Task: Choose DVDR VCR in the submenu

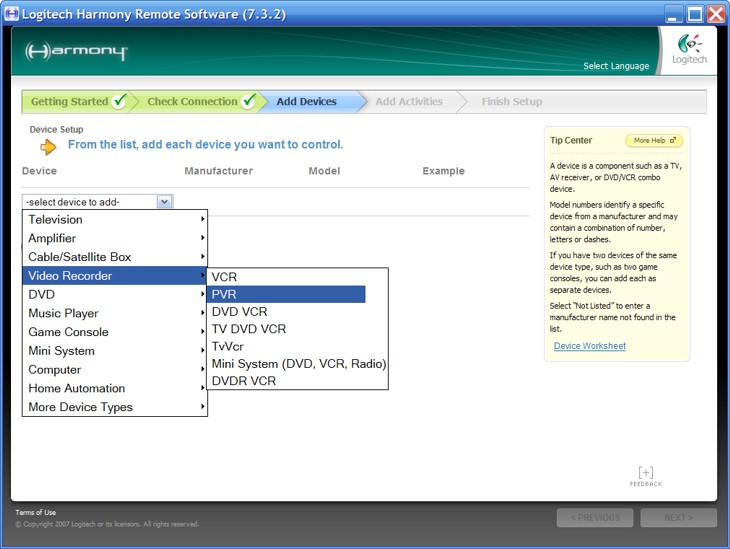Action: click(297, 380)
